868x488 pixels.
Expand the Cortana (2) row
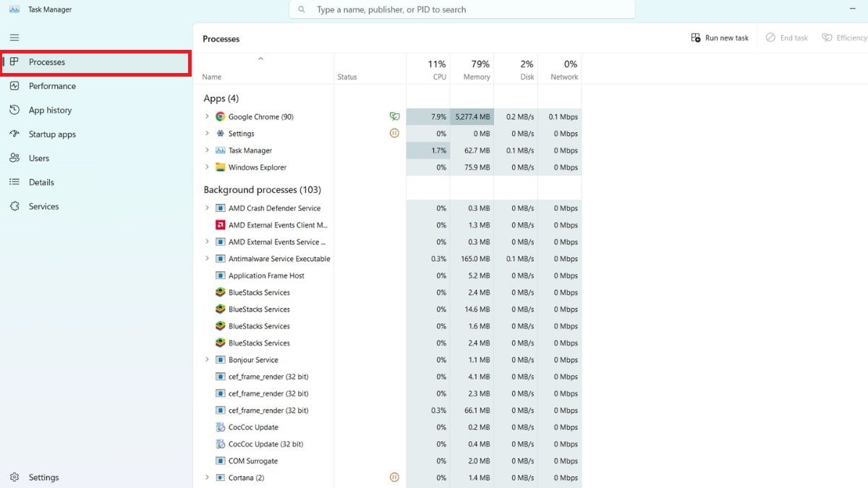[x=207, y=477]
